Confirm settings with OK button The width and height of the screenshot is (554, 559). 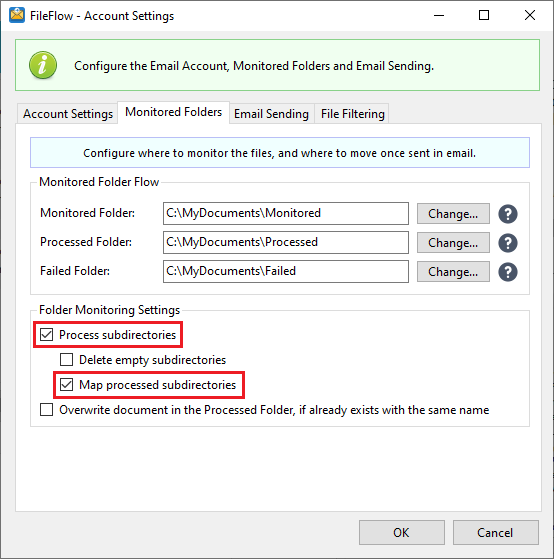point(402,532)
